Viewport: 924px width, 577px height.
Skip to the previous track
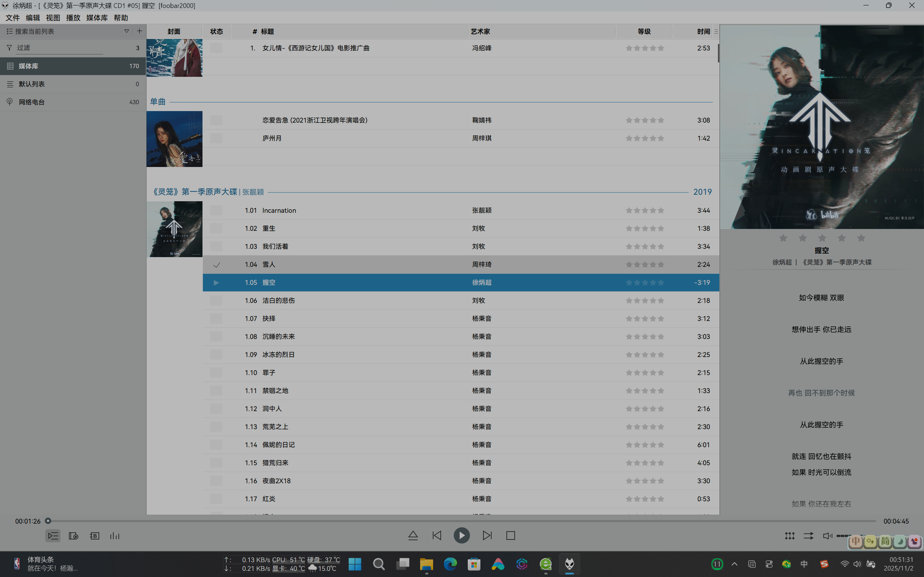(x=437, y=536)
